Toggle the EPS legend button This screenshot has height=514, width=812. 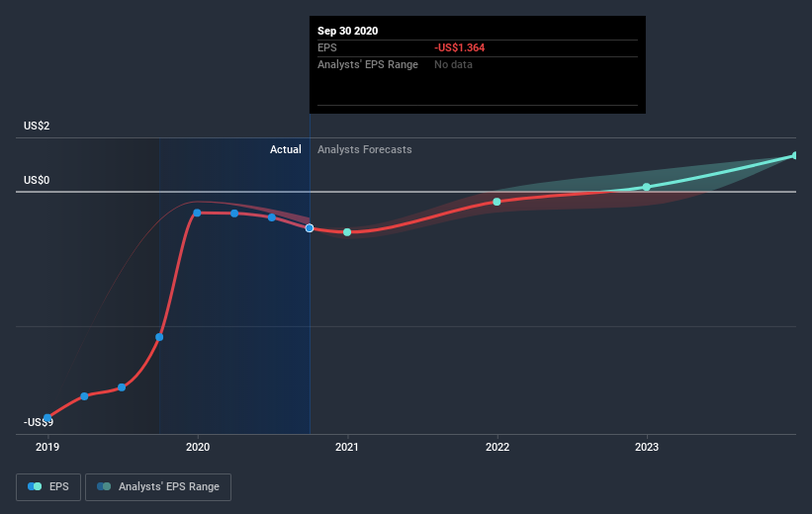(x=48, y=486)
